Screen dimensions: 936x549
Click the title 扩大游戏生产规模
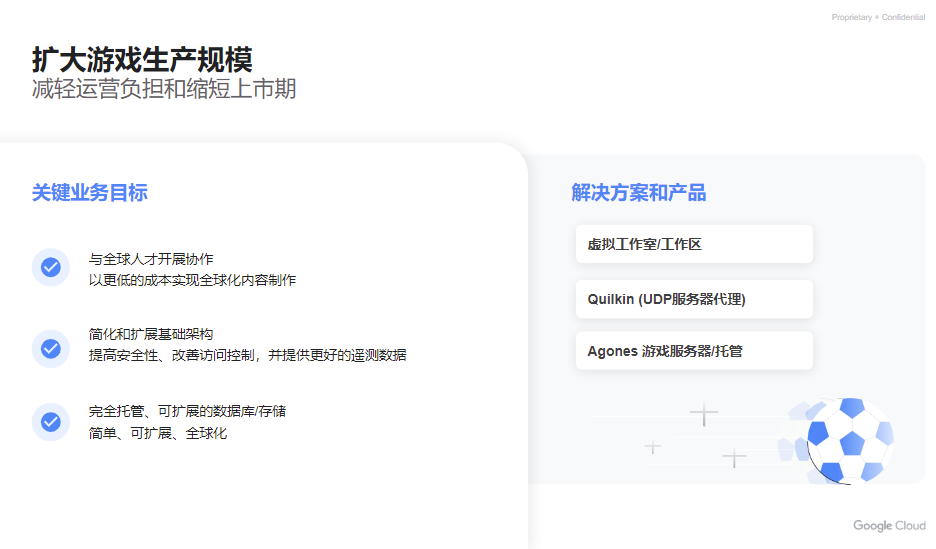tap(142, 60)
